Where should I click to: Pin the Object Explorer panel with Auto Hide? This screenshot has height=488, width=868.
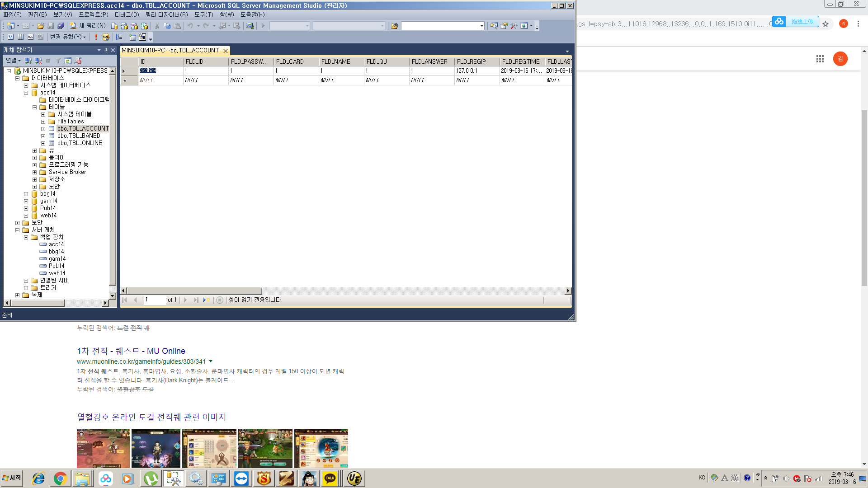(106, 50)
